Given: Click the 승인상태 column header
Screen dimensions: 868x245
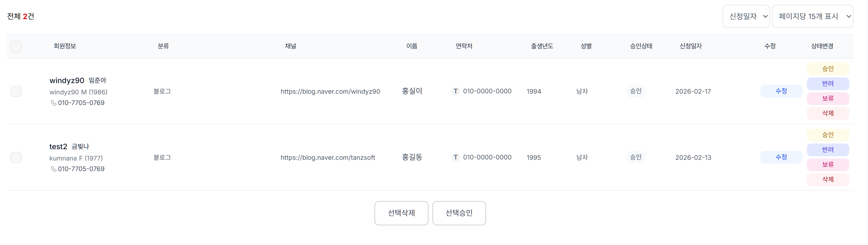Looking at the screenshot, I should [641, 46].
